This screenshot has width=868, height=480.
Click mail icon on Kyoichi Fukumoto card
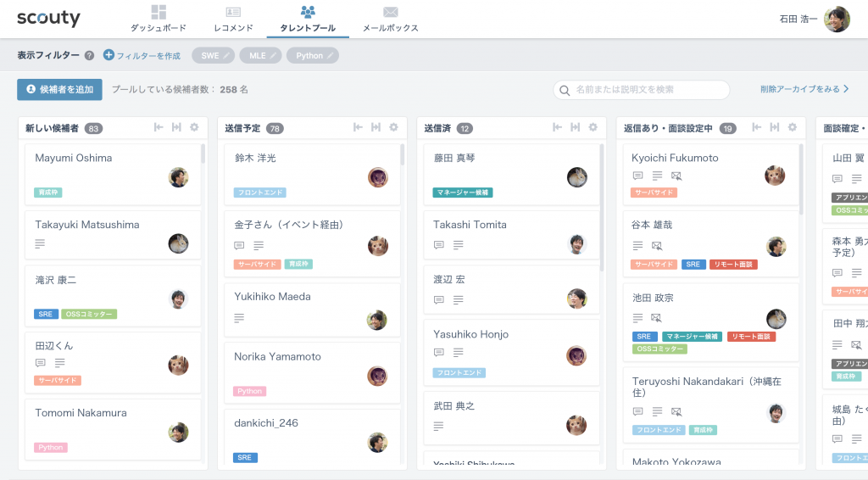tap(676, 176)
